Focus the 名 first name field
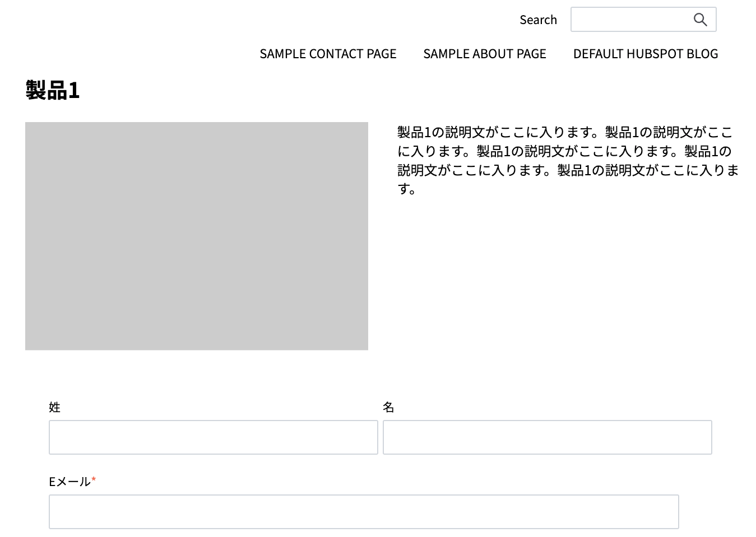The image size is (756, 537). [548, 437]
